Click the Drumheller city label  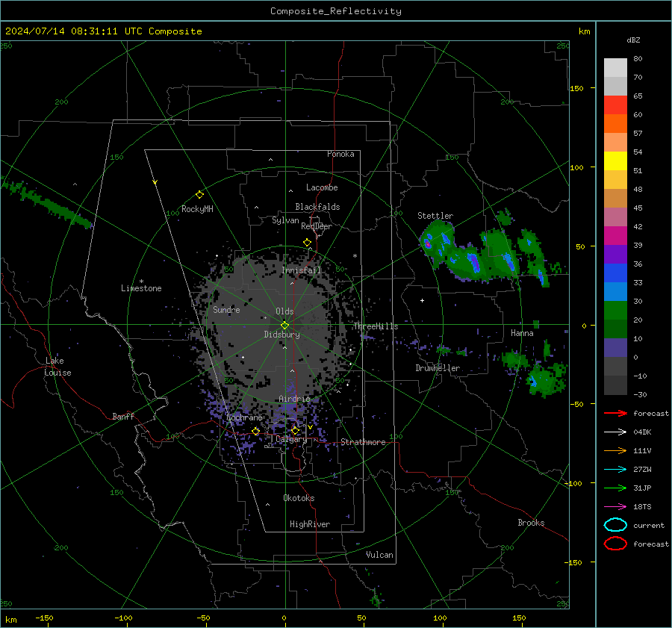[438, 368]
